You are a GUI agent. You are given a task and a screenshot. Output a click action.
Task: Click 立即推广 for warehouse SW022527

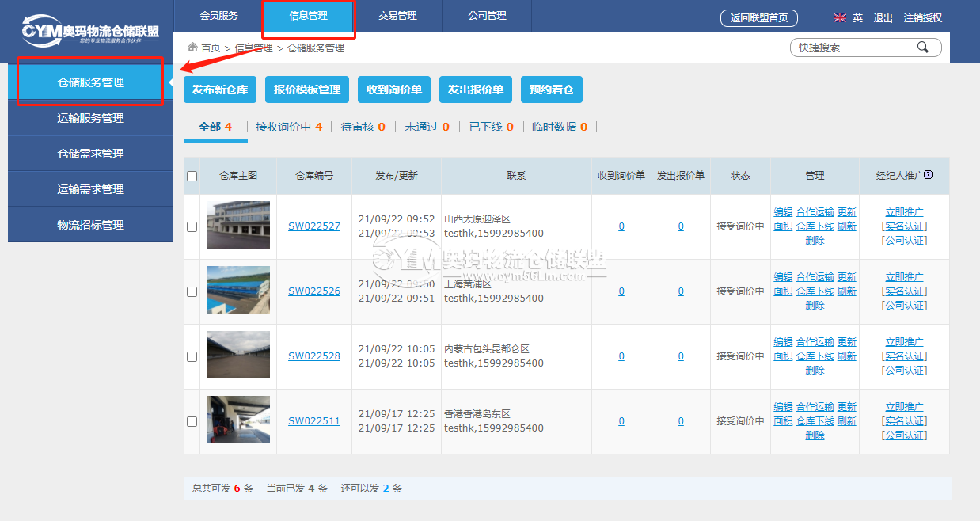tap(904, 212)
